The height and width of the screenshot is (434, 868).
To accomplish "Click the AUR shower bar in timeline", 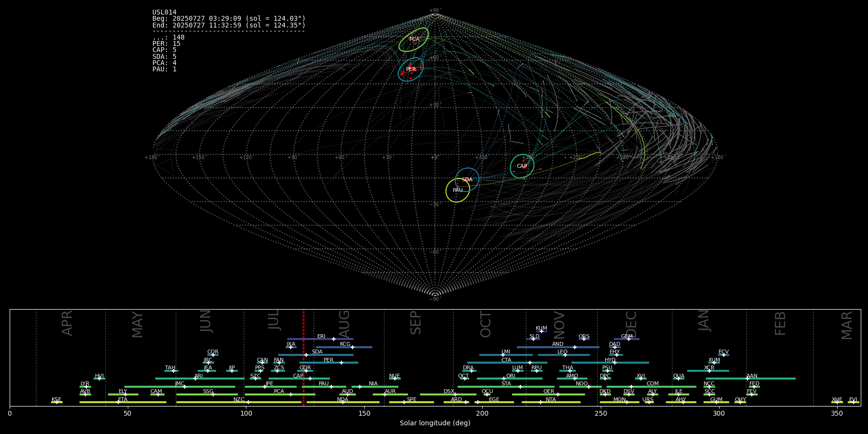I will coord(390,394).
